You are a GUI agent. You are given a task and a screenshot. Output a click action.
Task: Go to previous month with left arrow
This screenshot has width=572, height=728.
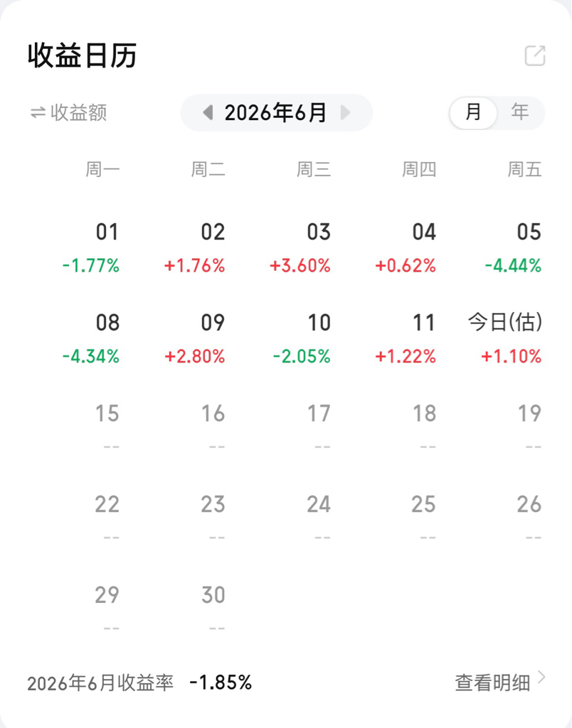point(208,112)
